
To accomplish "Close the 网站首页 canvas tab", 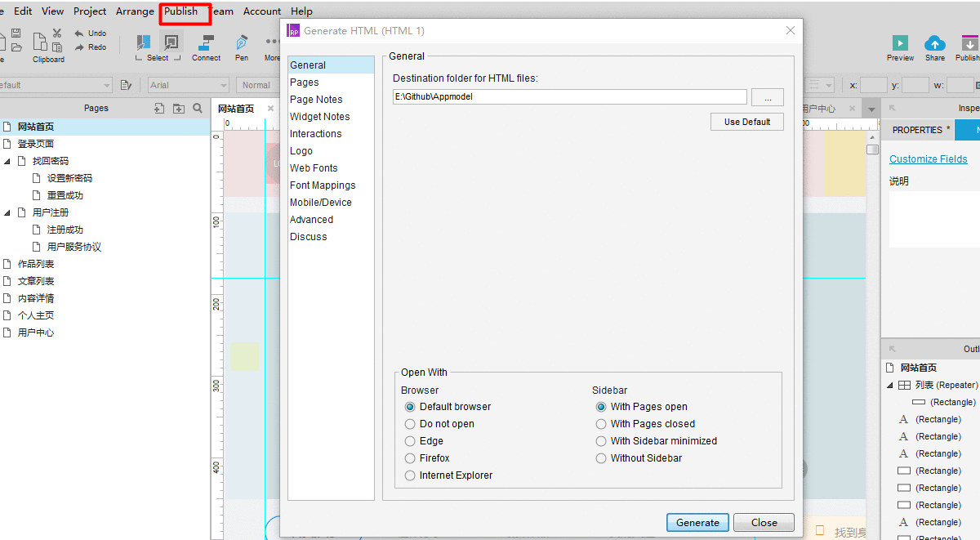I will coord(270,109).
